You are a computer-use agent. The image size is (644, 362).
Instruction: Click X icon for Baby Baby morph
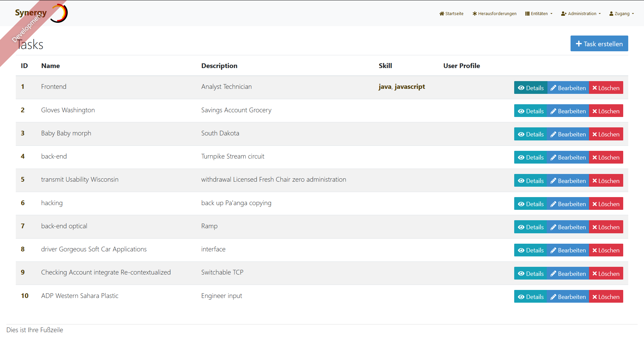[594, 134]
